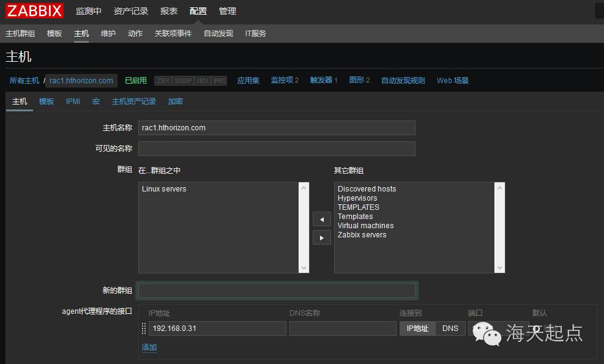Focus the 新的群组 input field

pyautogui.click(x=277, y=291)
